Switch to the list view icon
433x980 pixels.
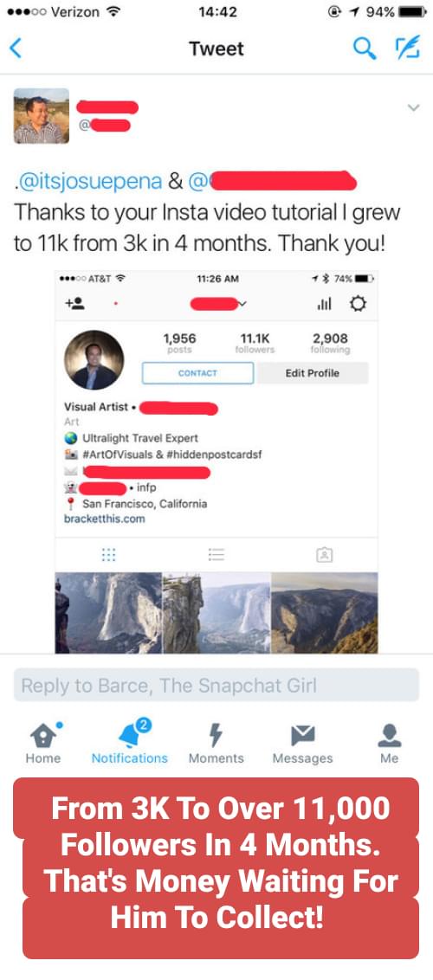(x=216, y=554)
